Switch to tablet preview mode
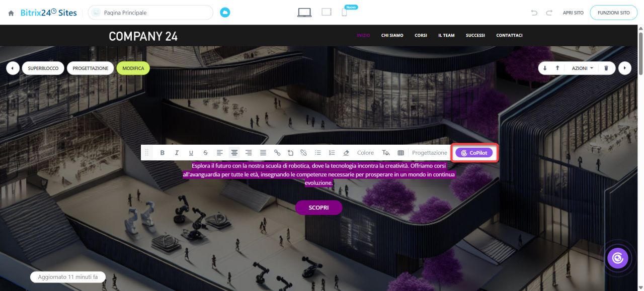This screenshot has width=644, height=291. (x=327, y=12)
